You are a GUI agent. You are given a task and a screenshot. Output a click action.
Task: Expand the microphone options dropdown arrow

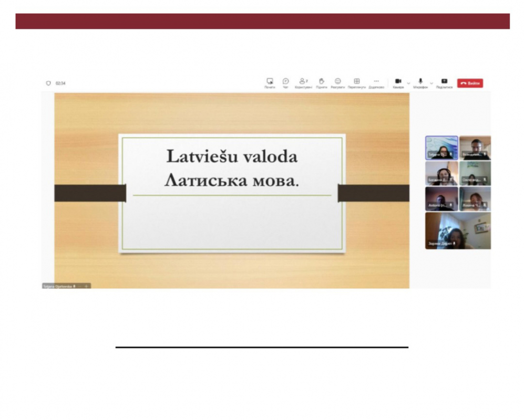coord(431,83)
